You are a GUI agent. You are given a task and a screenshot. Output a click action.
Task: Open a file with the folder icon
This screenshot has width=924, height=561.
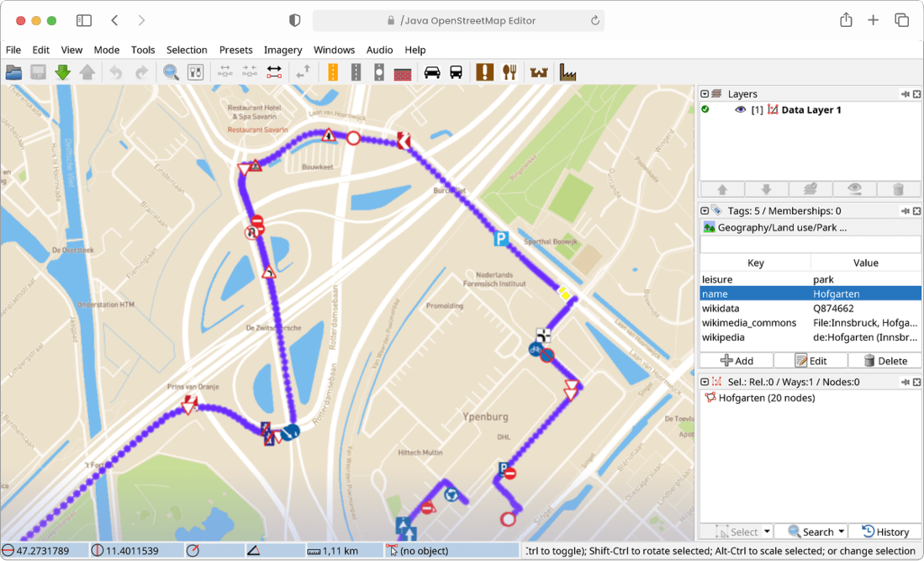coord(13,72)
